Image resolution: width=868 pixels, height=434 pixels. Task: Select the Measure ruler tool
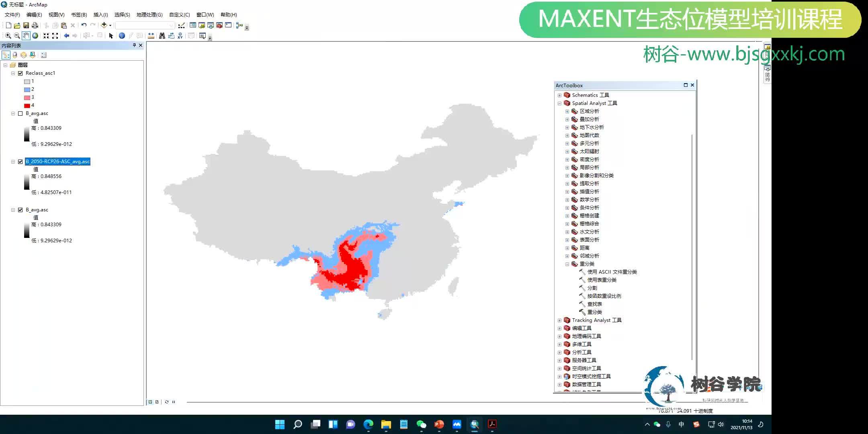tap(151, 36)
